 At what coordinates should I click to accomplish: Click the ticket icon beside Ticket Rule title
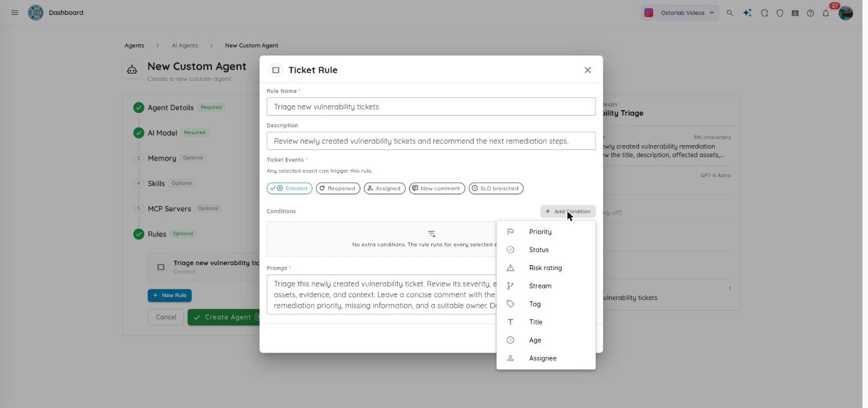click(x=276, y=70)
